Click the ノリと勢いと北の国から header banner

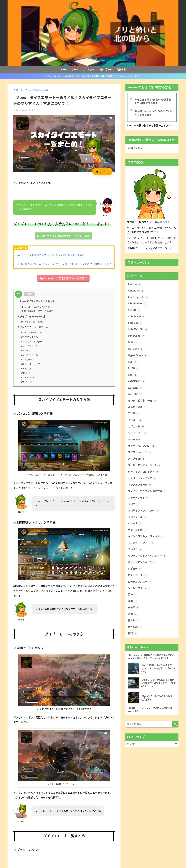click(x=93, y=33)
